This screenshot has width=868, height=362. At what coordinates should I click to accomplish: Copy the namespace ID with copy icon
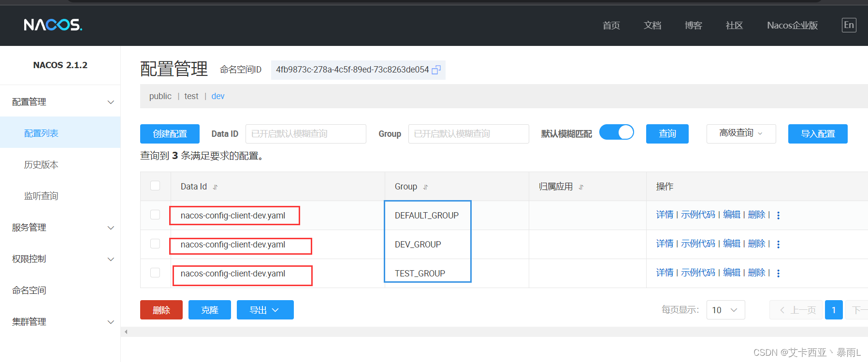(x=436, y=70)
